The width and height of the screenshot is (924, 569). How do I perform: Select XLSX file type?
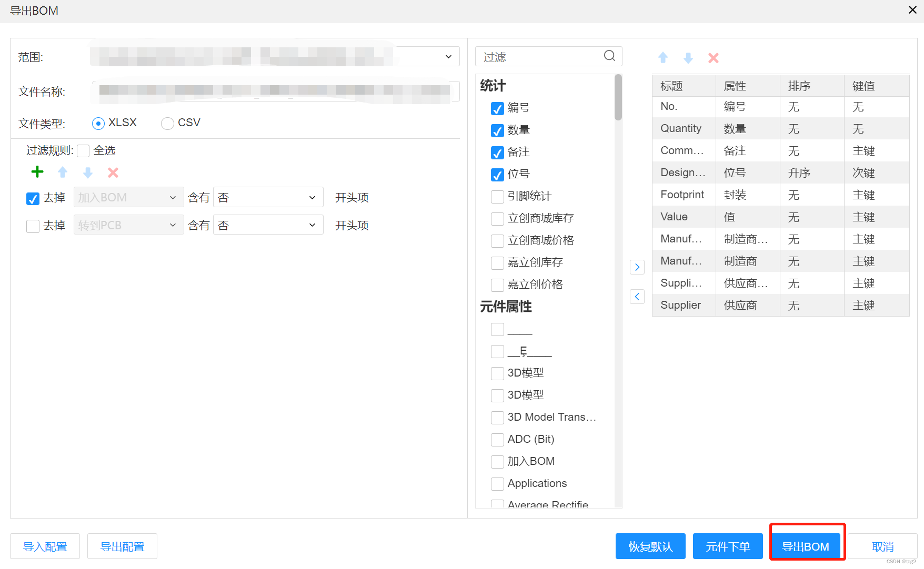click(98, 124)
